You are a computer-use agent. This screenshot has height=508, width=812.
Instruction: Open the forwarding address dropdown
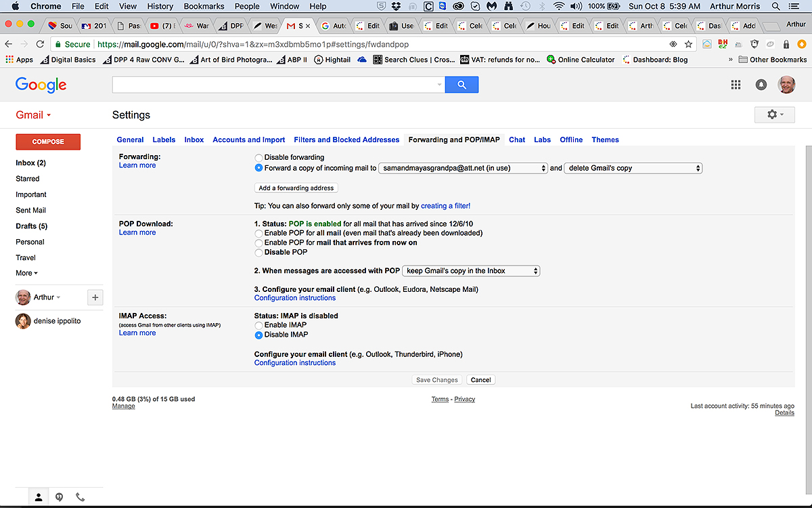463,168
